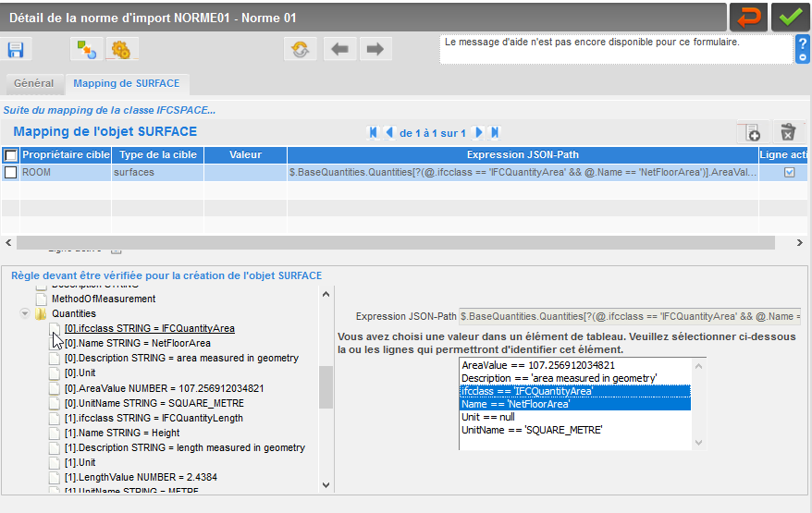Go to previous record with left arrow

point(339,49)
